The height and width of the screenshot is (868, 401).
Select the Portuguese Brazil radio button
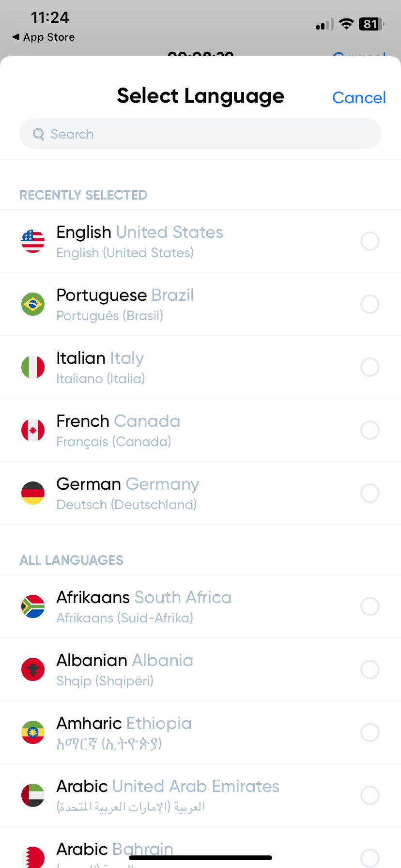click(370, 304)
